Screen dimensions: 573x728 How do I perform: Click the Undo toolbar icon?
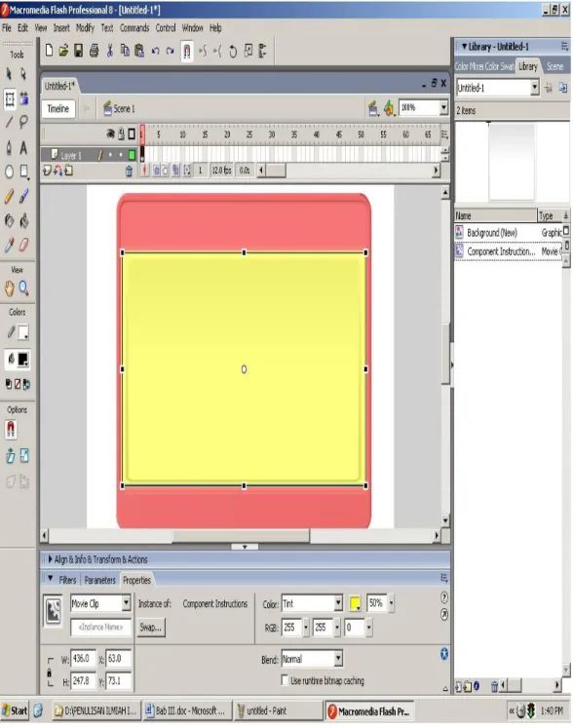pos(156,51)
